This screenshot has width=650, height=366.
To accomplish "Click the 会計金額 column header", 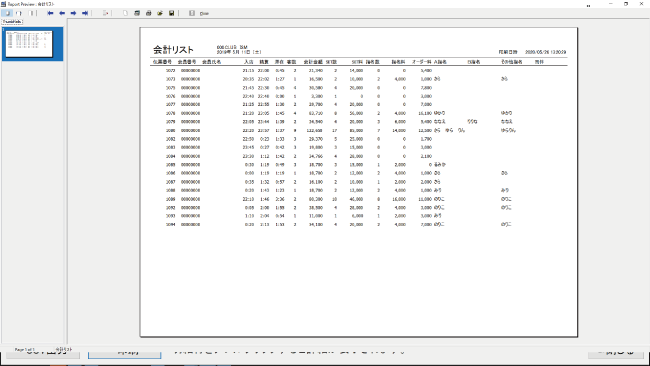I will pyautogui.click(x=313, y=62).
